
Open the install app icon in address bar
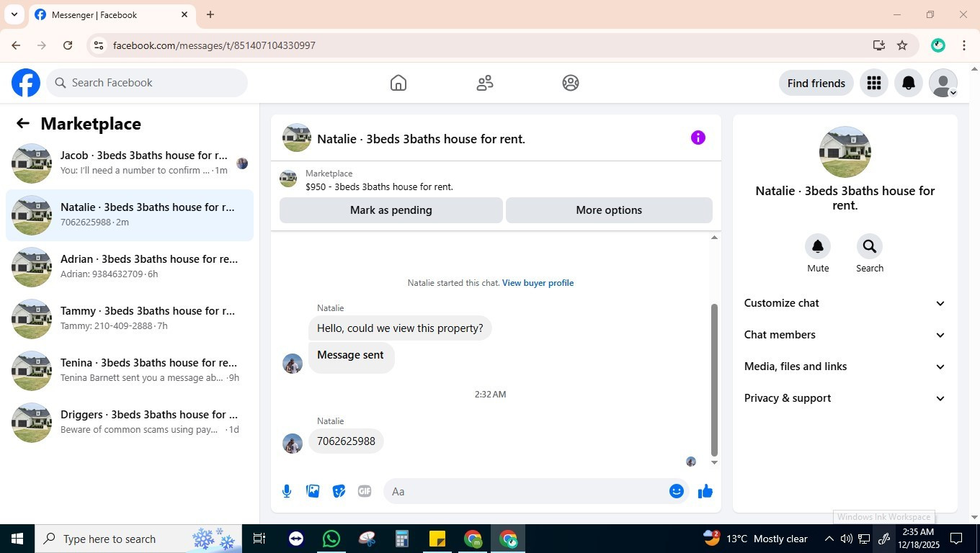coord(878,45)
